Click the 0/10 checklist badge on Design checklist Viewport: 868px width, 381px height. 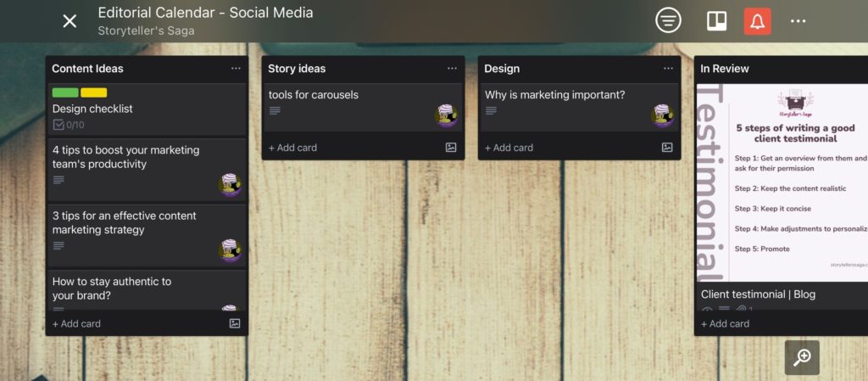69,125
